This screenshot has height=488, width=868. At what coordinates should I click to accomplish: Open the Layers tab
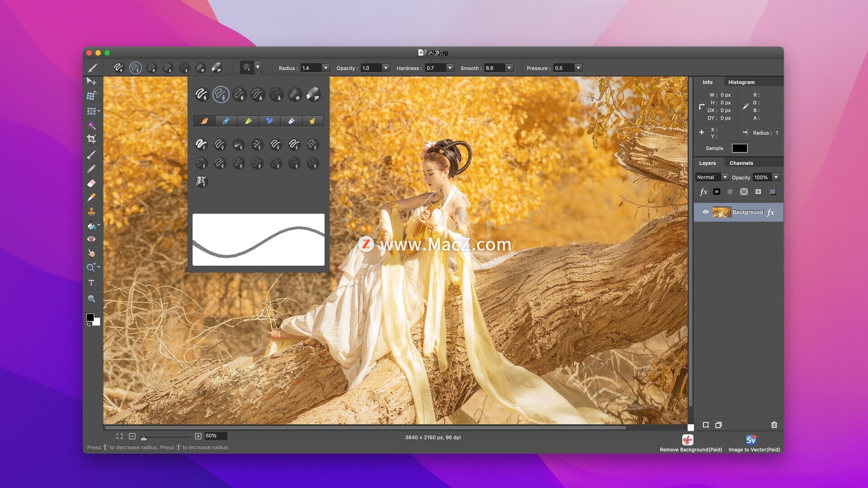708,163
